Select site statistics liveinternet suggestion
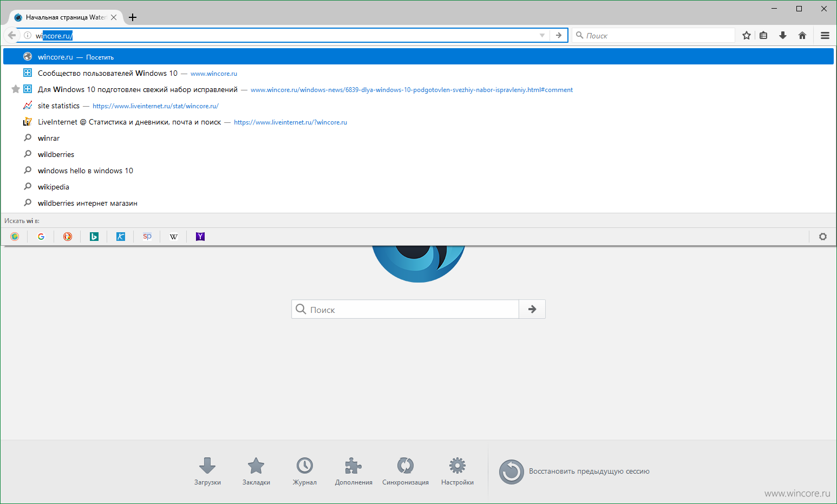Image resolution: width=837 pixels, height=504 pixels. point(418,106)
